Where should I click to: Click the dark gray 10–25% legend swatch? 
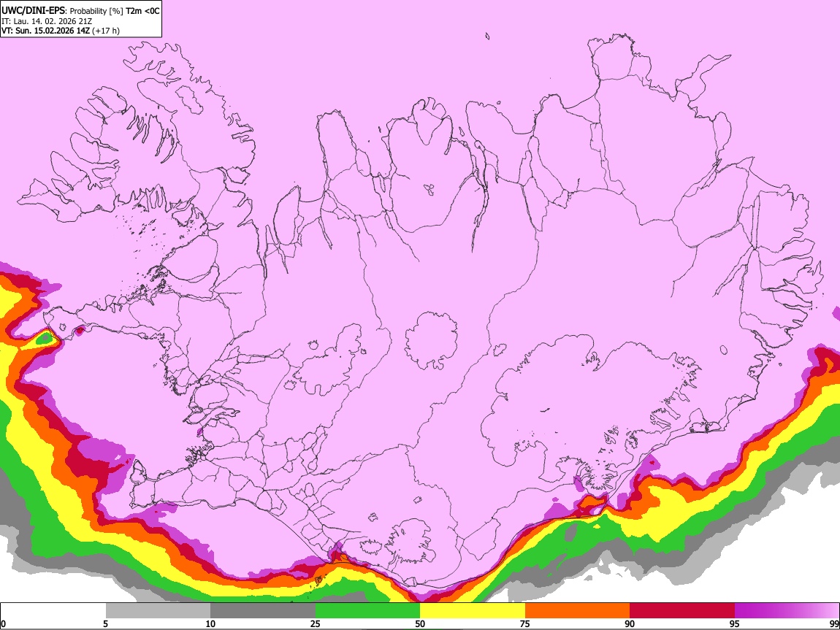[x=263, y=610]
